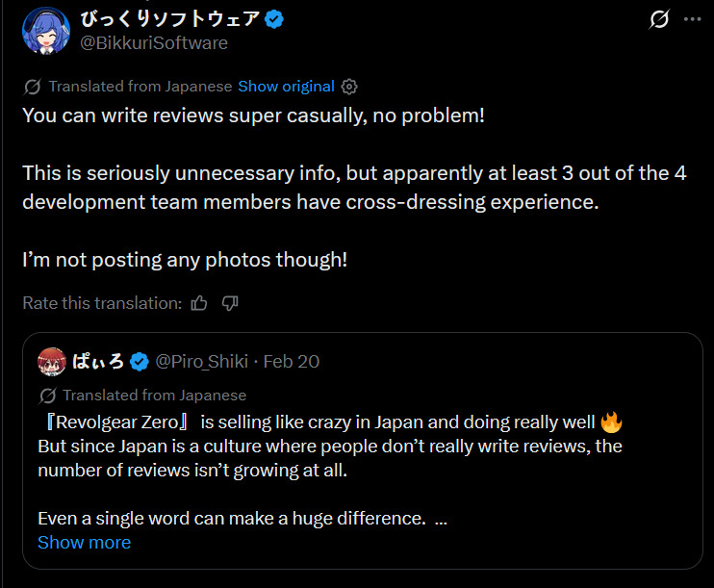Open the quoted Revolgear Zero tweet text

(327, 446)
